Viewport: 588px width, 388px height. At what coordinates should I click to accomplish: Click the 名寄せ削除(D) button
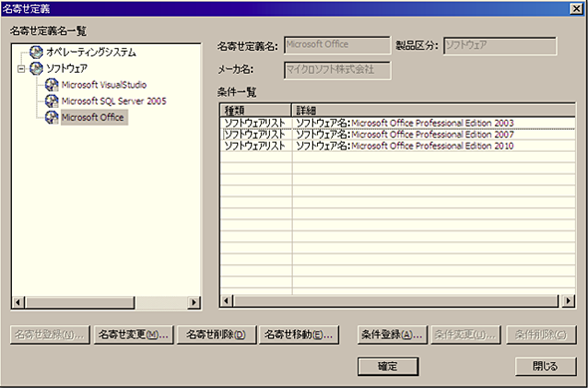(216, 335)
